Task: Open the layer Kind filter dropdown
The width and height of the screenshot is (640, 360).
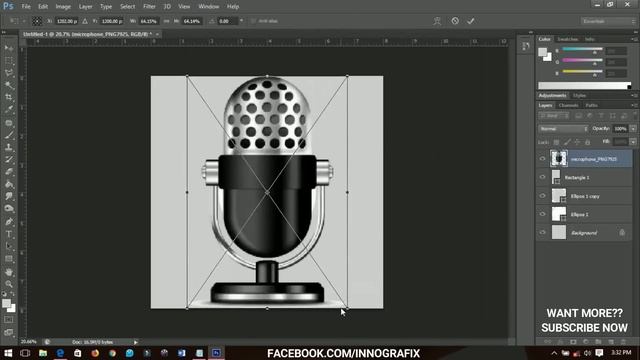Action: [x=554, y=116]
